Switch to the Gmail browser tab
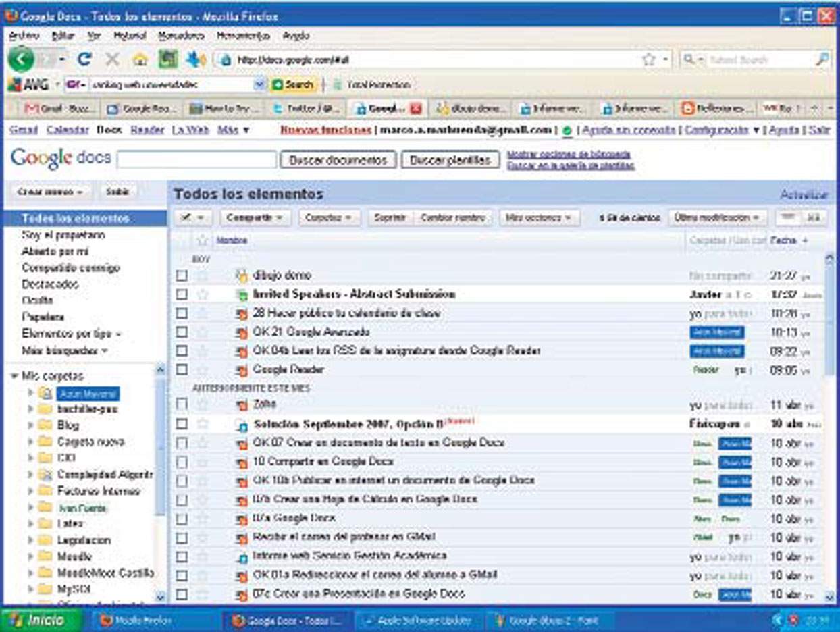This screenshot has height=632, width=840. pos(59,108)
